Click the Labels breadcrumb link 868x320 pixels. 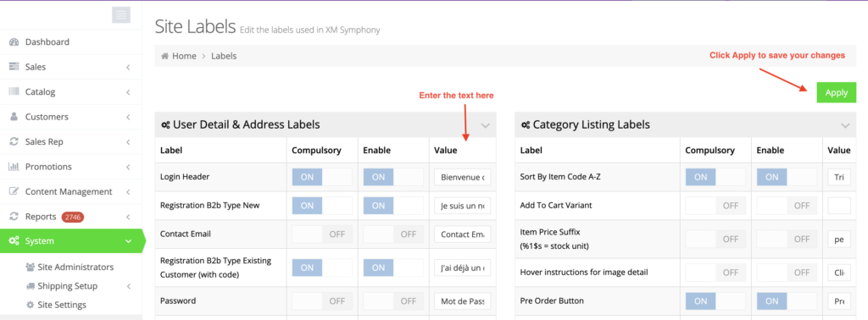(224, 56)
